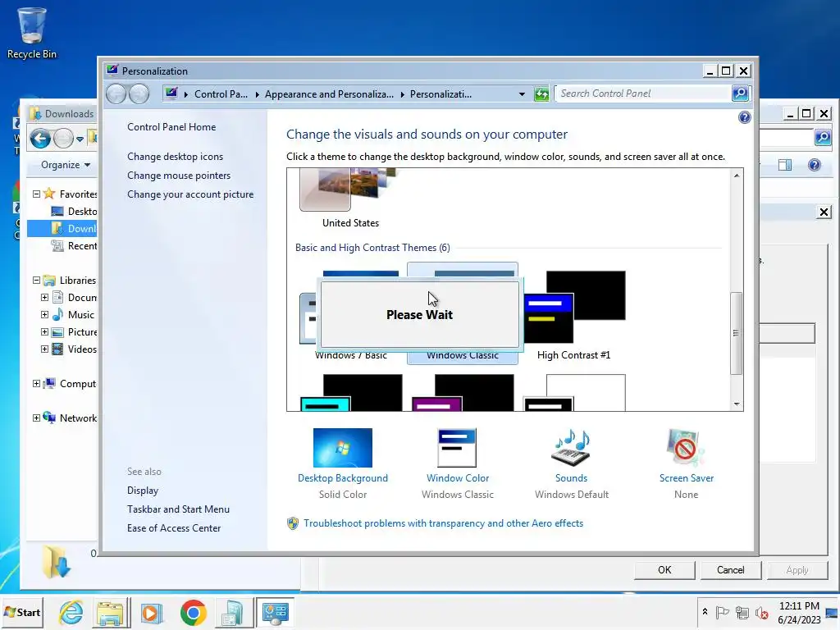Viewport: 840px width, 630px height.
Task: Click the Search Control Panel magnifier icon
Action: [x=741, y=94]
